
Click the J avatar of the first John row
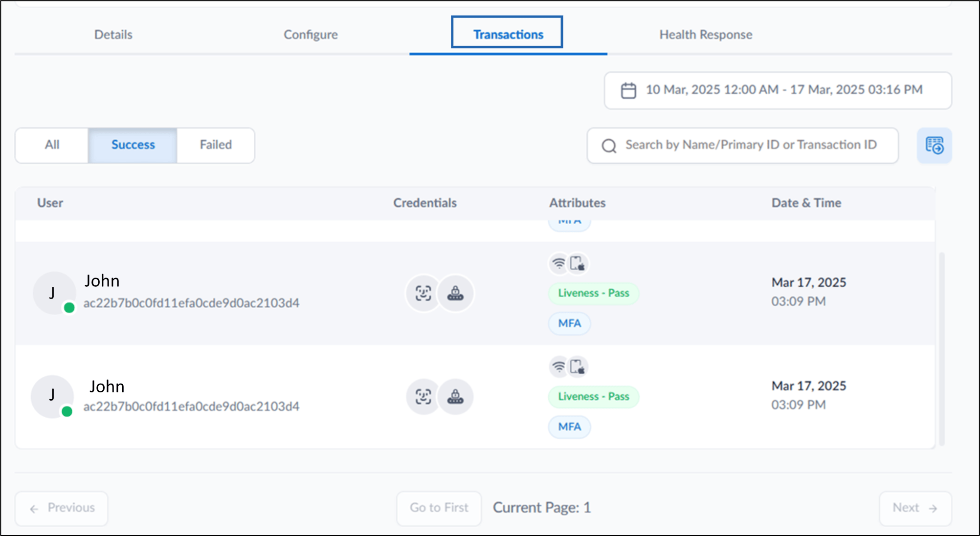[x=54, y=293]
